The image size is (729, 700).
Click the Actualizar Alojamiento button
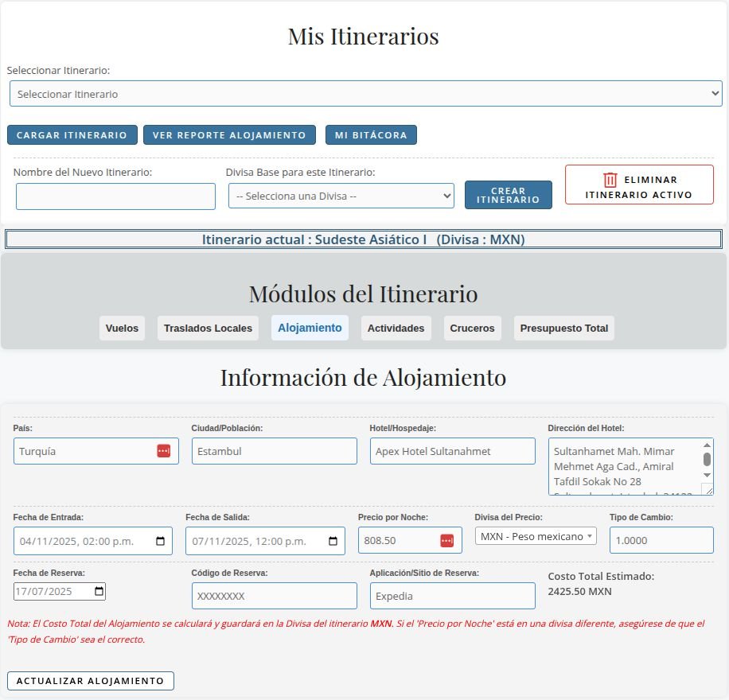click(x=91, y=680)
